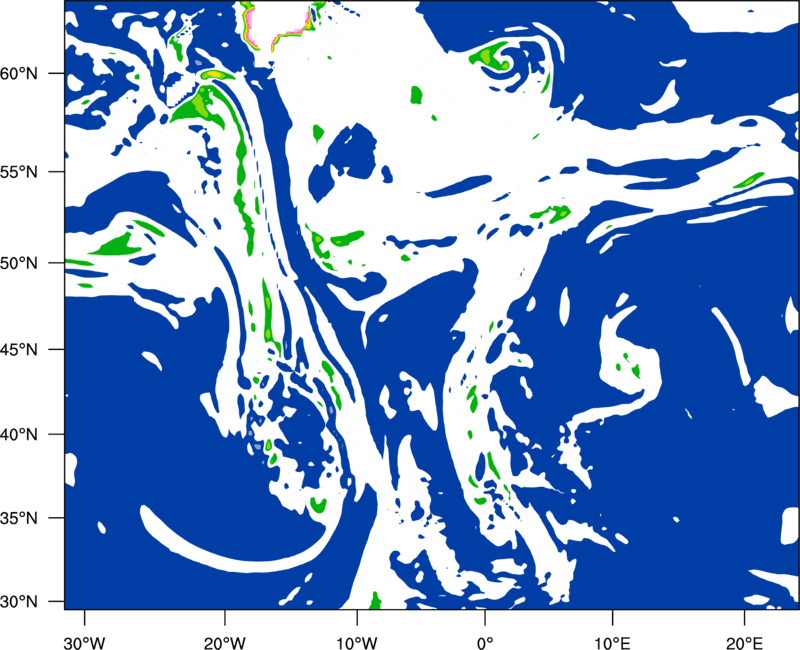Click the 0° longitude label
The height and width of the screenshot is (650, 800).
(x=485, y=643)
